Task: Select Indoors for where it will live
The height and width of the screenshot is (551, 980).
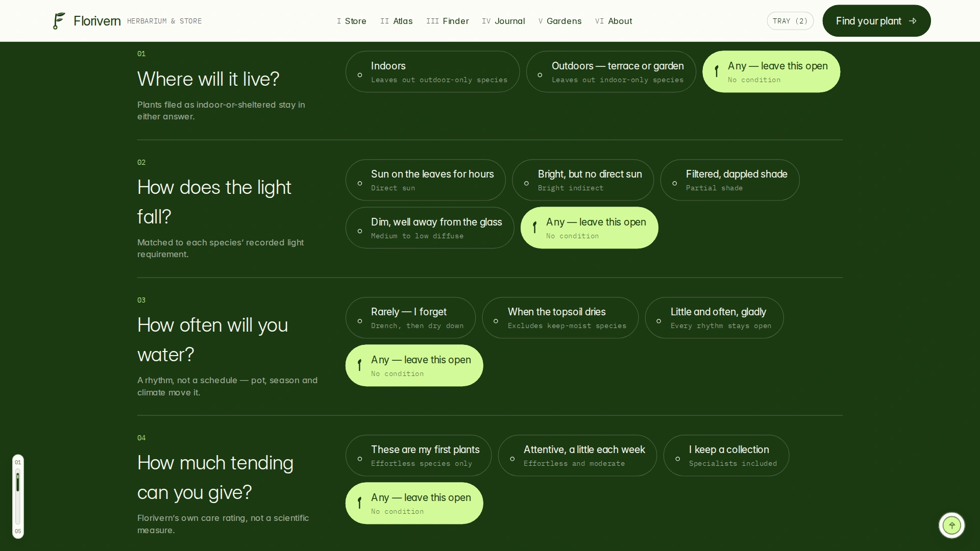Action: click(432, 71)
